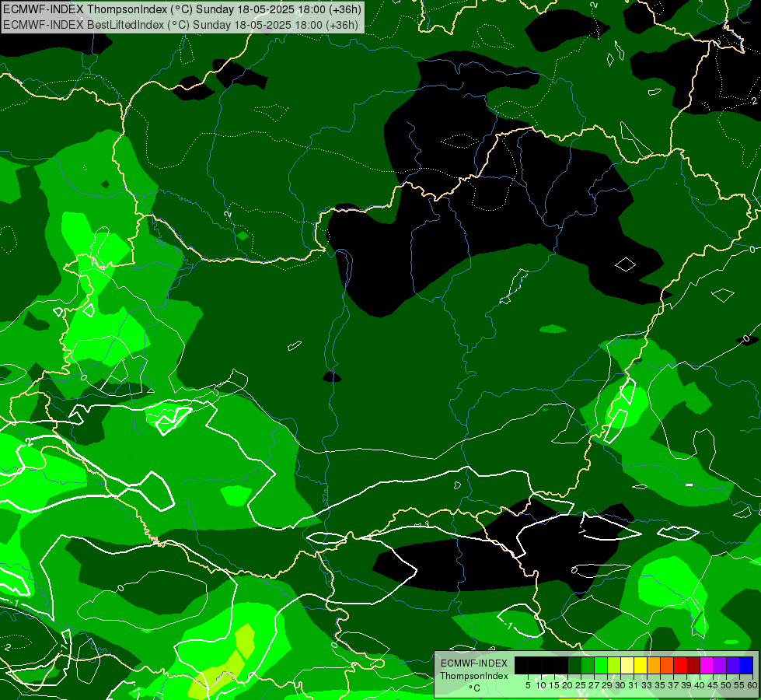Click the legend tick label '37'
The image size is (761, 700).
click(674, 685)
